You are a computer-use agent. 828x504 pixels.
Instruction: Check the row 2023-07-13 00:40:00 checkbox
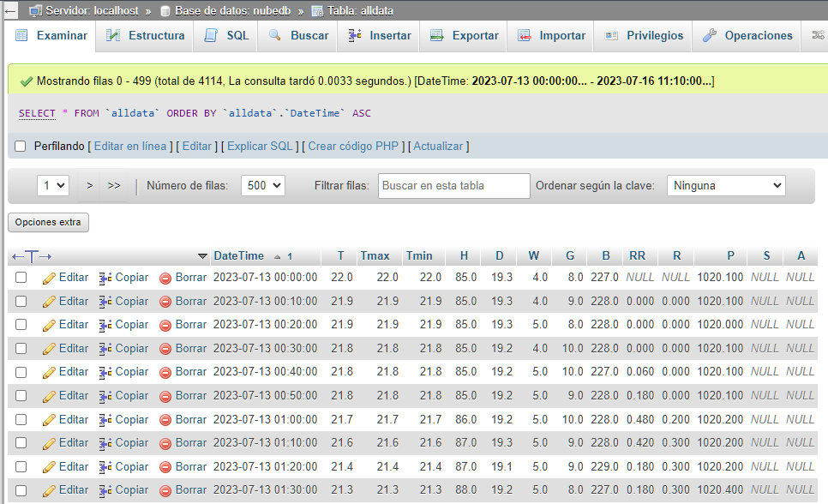coord(21,372)
